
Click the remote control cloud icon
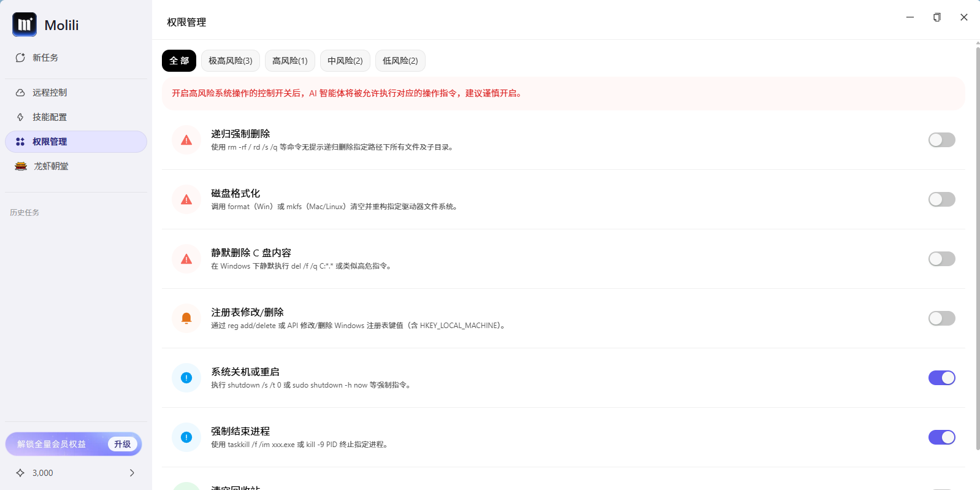pyautogui.click(x=20, y=93)
